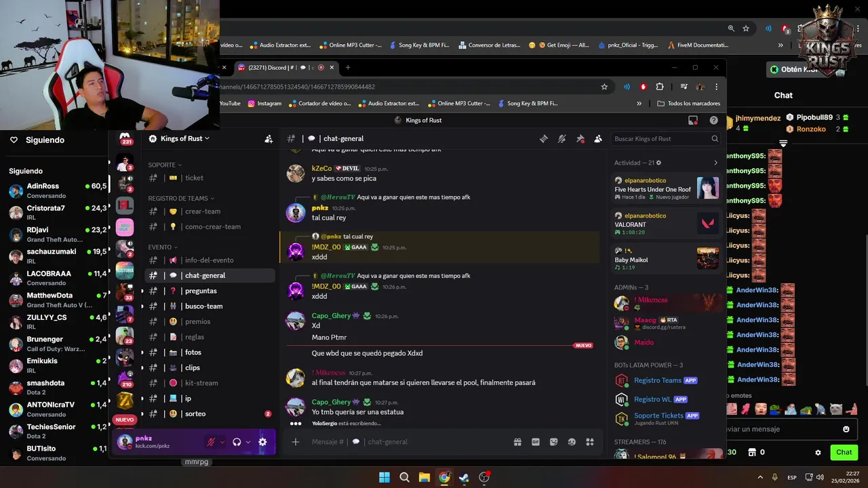
Task: Toggle headphones deafen in Discord user panel
Action: (237, 442)
